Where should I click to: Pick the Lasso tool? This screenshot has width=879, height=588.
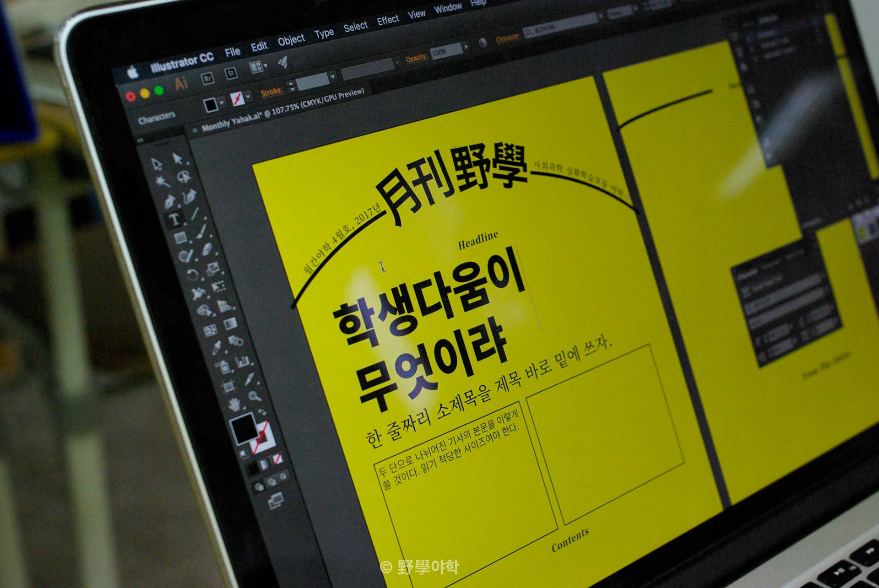(x=184, y=177)
